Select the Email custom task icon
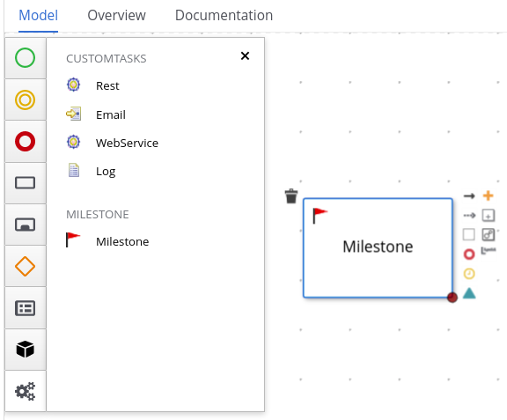507x420 pixels. (73, 114)
